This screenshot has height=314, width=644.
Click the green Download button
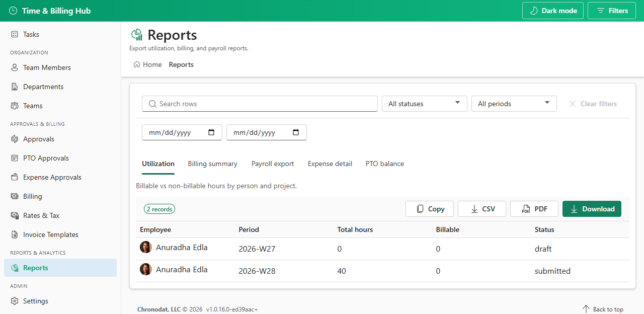592,209
